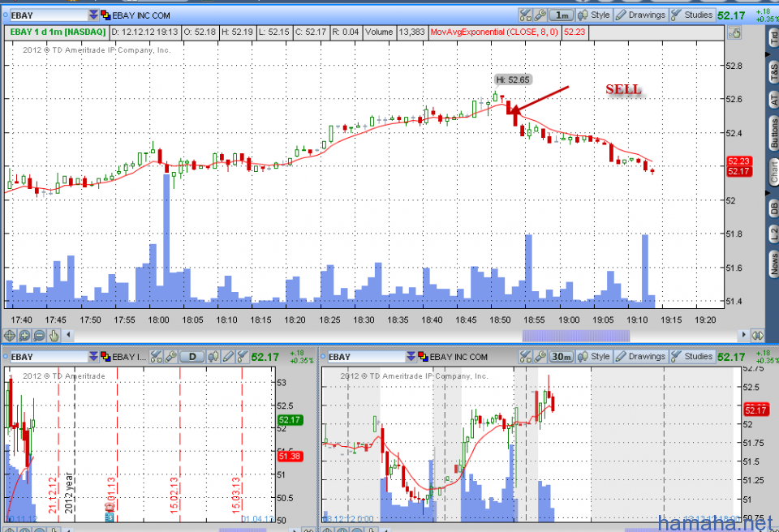This screenshot has height=532, width=779.
Task: Click the top chart horizontal scrollbar thumb
Action: click(x=576, y=336)
